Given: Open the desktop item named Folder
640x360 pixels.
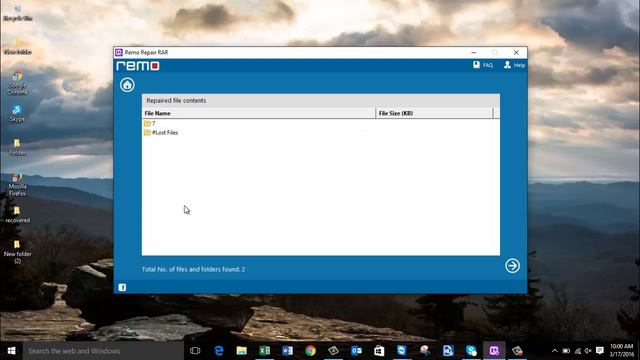Looking at the screenshot, I should tap(17, 147).
